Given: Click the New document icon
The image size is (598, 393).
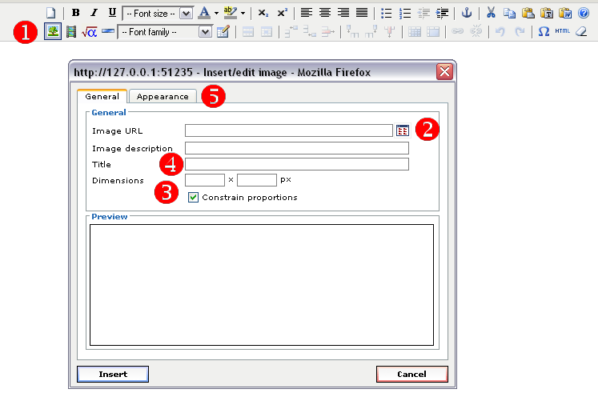Looking at the screenshot, I should 51,13.
